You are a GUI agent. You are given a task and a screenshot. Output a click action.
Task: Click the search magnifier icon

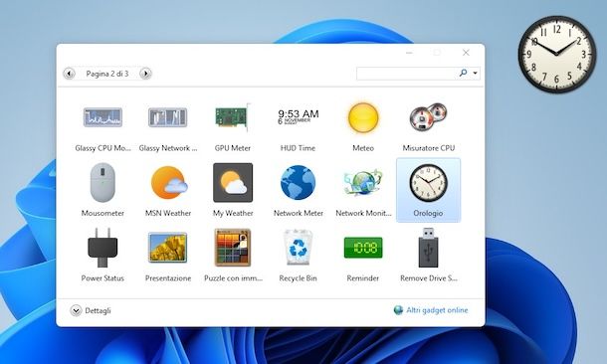click(x=463, y=73)
